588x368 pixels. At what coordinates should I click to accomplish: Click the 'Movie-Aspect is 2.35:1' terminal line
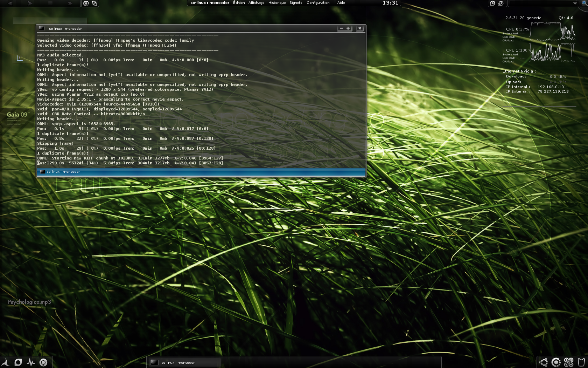point(110,99)
